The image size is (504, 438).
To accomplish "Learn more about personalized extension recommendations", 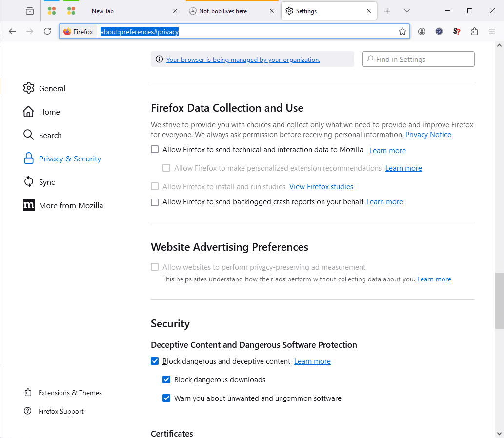I will tap(403, 168).
